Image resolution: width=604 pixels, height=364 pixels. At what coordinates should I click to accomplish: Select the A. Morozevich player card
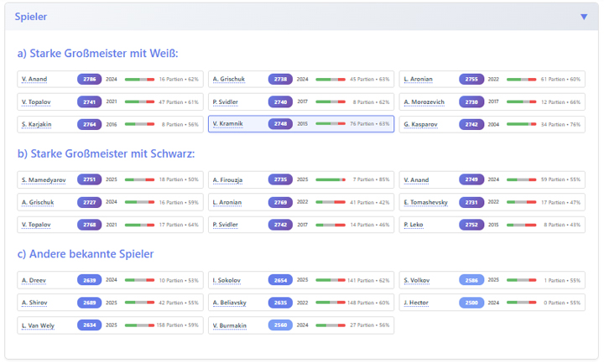pos(492,101)
